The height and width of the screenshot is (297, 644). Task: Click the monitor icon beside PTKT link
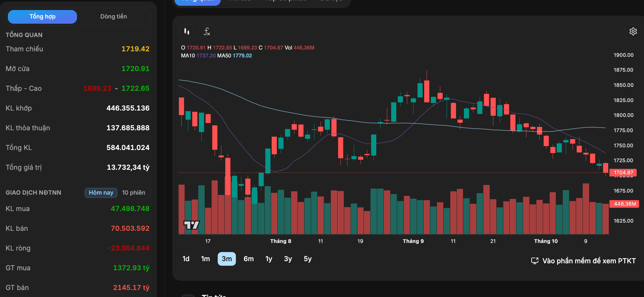coord(535,261)
